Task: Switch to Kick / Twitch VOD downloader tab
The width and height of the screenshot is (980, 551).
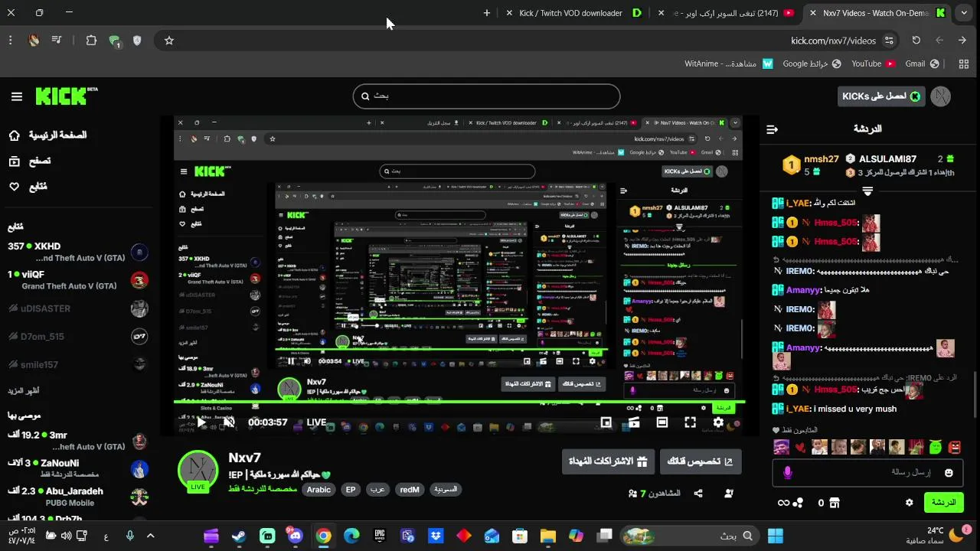Action: tap(573, 13)
